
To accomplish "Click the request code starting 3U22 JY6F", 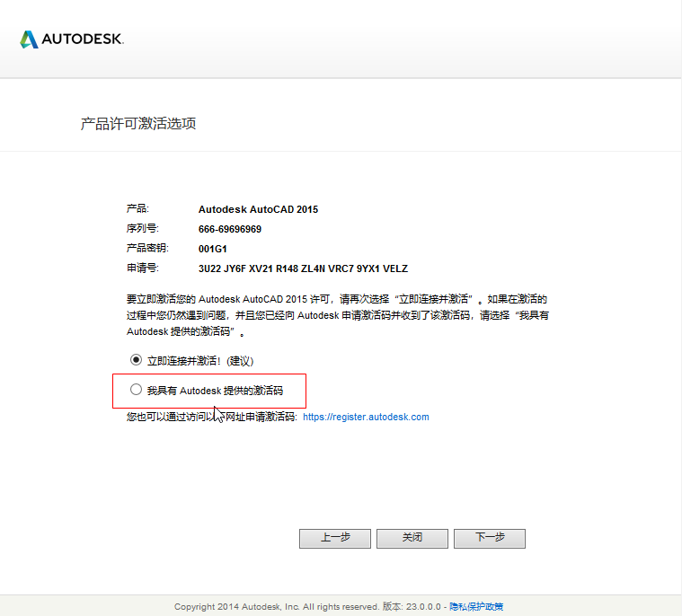I will 303,268.
